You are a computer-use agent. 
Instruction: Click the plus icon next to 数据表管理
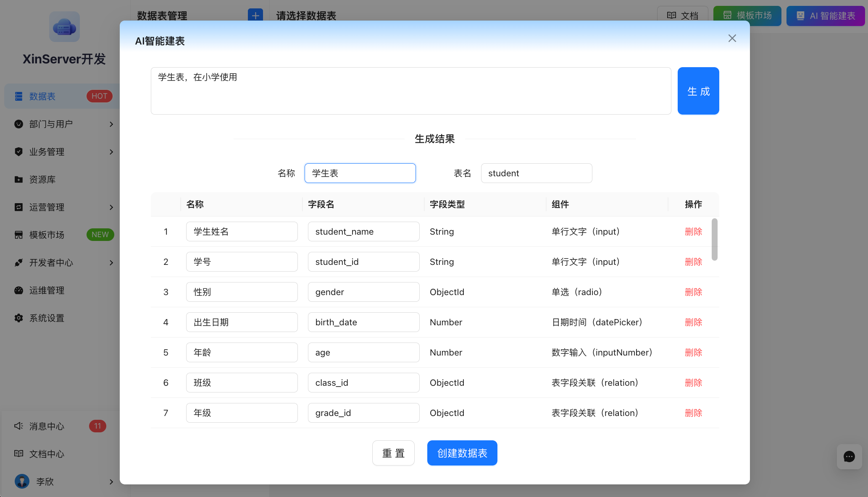click(255, 16)
